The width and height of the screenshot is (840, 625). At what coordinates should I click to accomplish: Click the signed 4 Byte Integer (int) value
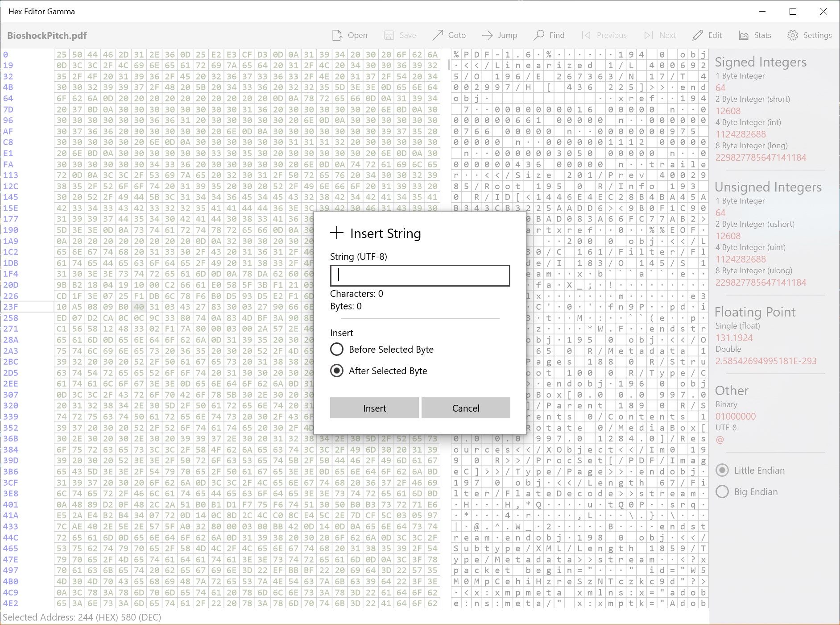741,134
